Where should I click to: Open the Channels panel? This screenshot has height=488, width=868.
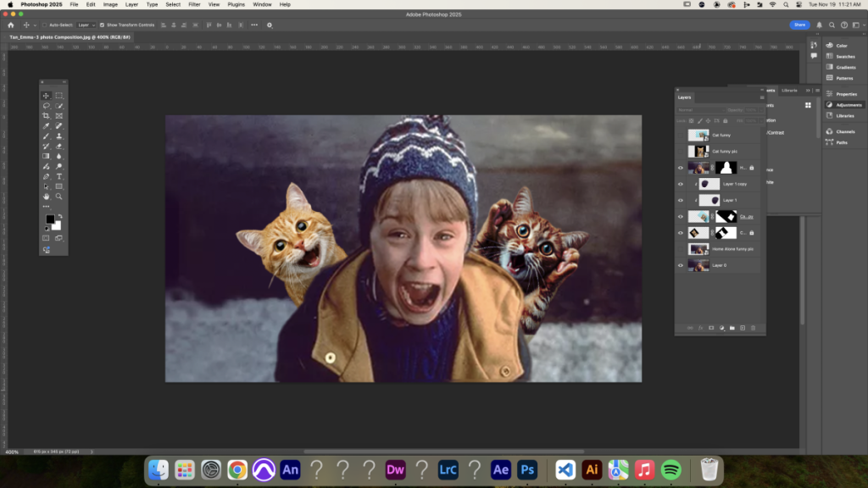pos(842,131)
